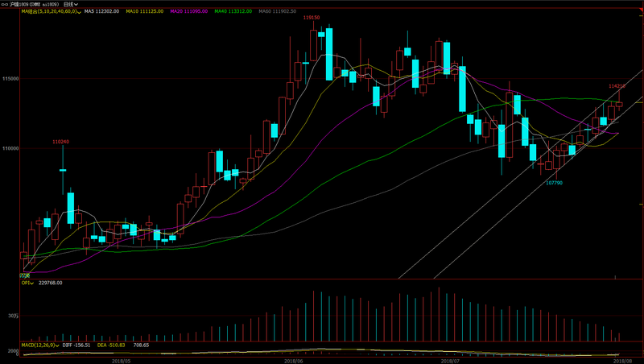Click the link icon before the contract name
Viewport: 644px width, 364px height.
click(5, 4)
